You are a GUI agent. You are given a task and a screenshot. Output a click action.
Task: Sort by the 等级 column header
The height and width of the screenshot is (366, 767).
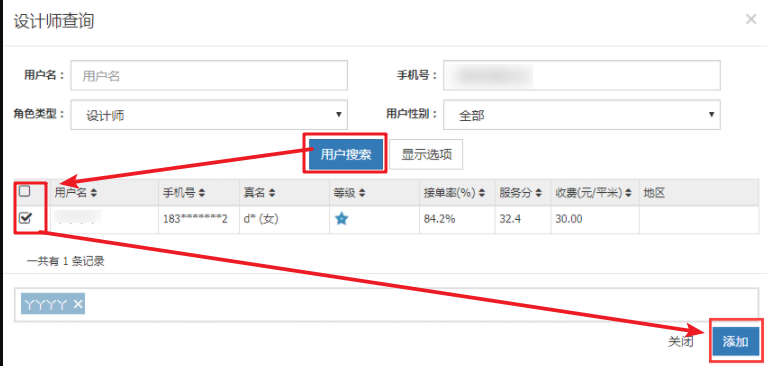(x=349, y=193)
